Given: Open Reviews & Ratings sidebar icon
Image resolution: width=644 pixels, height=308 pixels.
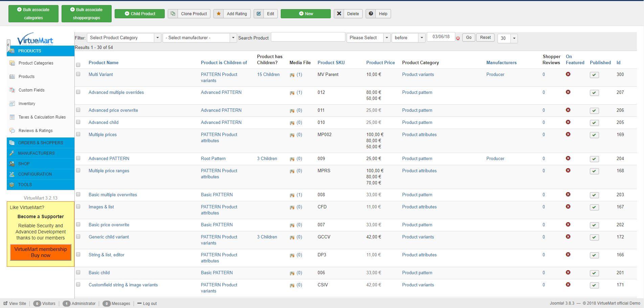Looking at the screenshot, I should point(12,131).
